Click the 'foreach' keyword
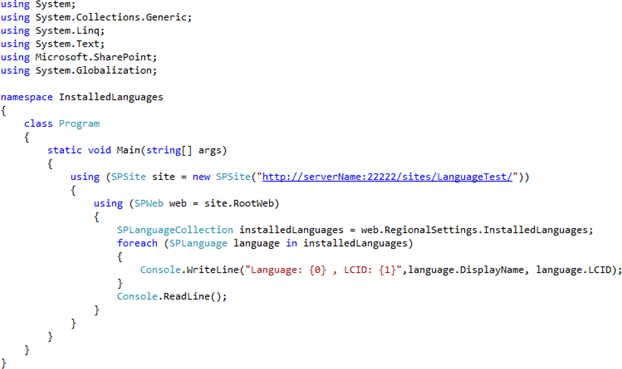This screenshot has height=369, width=622. (137, 243)
